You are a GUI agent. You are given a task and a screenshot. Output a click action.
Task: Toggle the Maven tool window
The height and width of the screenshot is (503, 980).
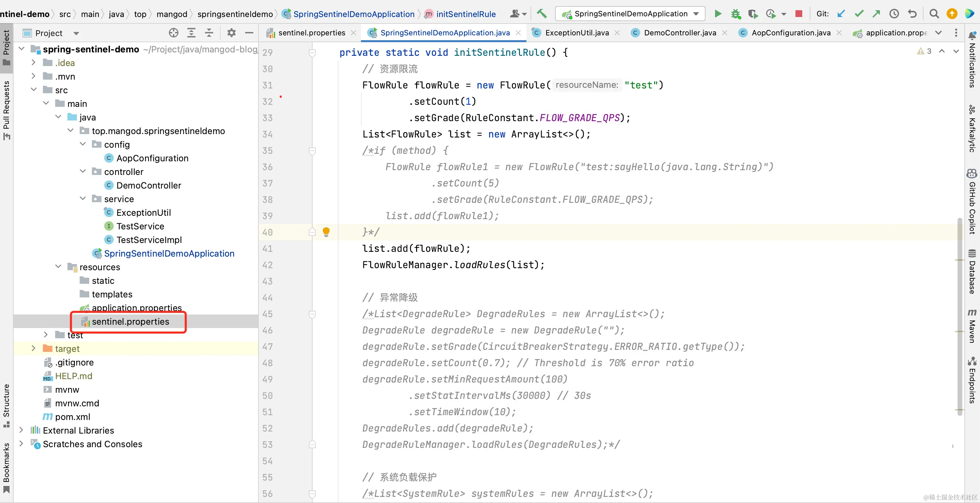point(972,326)
